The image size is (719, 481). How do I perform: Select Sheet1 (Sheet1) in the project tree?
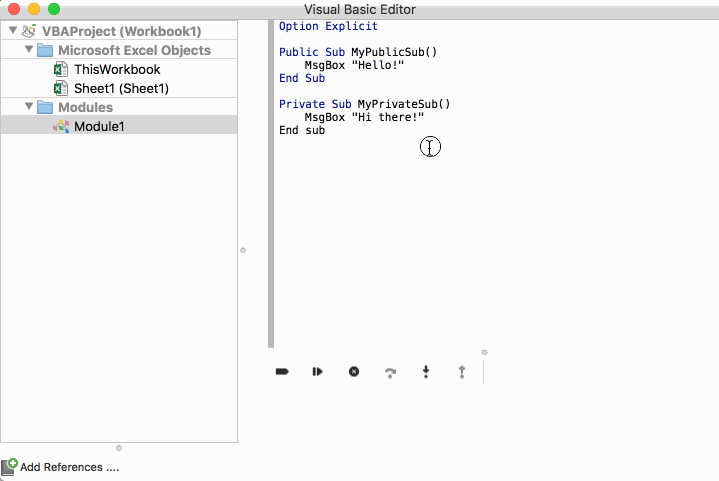pyautogui.click(x=121, y=88)
